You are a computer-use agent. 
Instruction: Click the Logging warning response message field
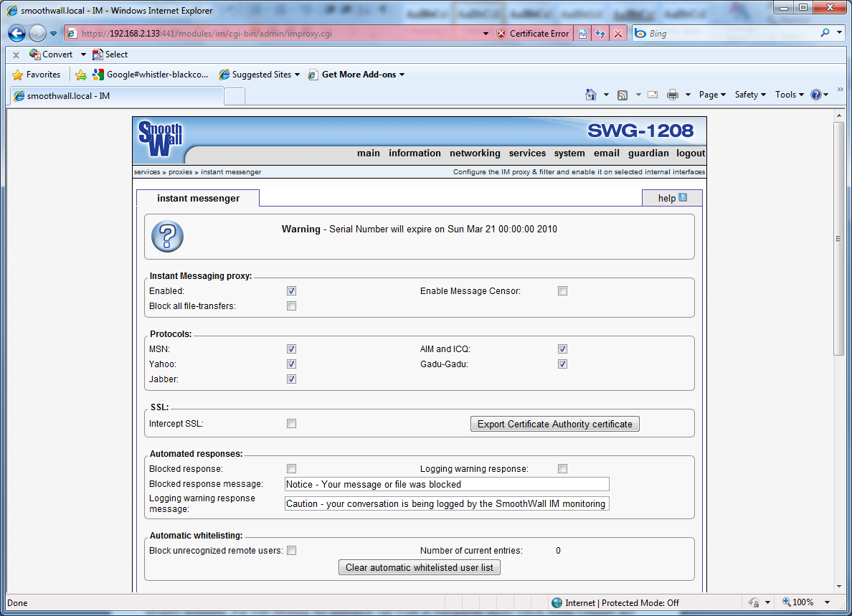tap(447, 503)
